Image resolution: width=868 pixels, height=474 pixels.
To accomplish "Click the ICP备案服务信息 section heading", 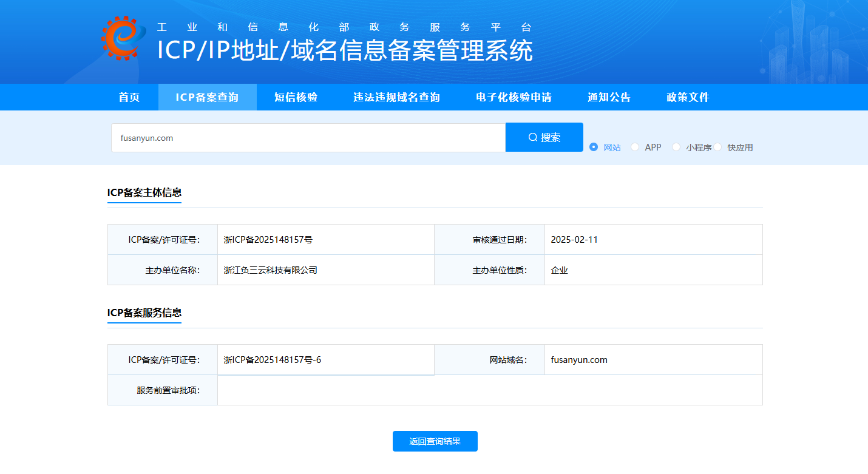I will tap(144, 313).
